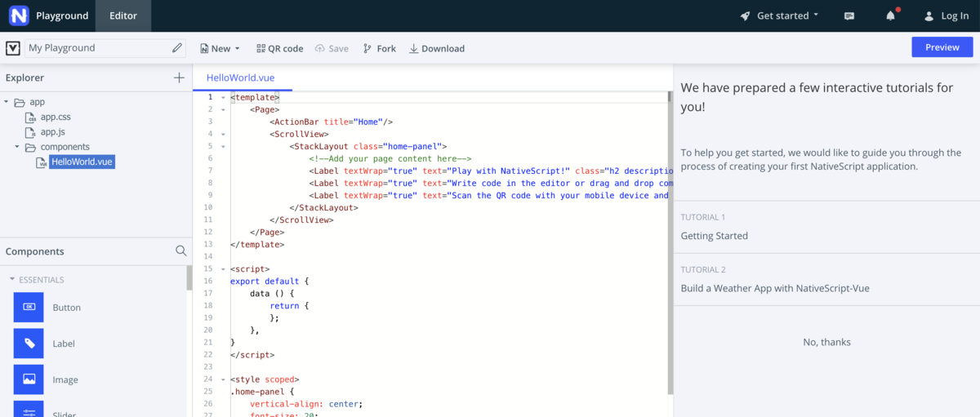
Task: Select HelloWorld.vue in the Explorer tree
Action: [x=81, y=162]
